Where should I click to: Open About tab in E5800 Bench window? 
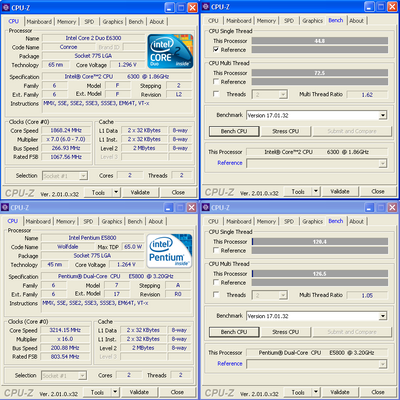356,221
